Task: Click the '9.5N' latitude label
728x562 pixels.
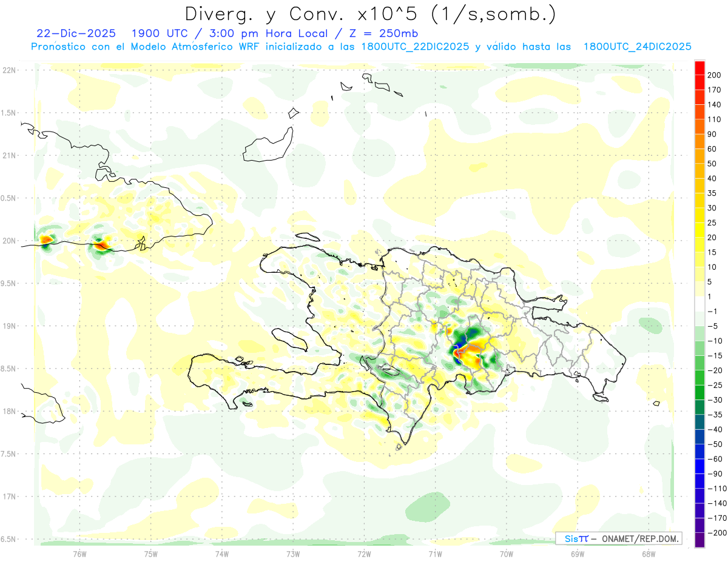Action: pos(8,283)
